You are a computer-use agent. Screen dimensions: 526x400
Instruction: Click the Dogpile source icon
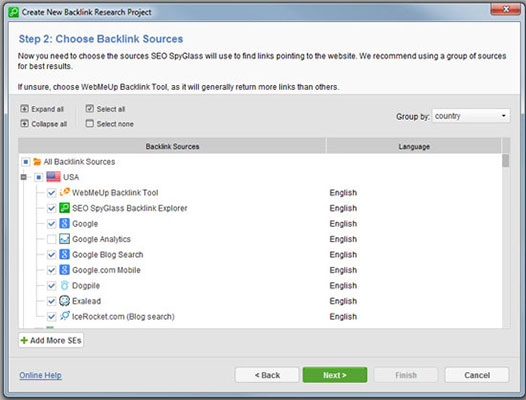point(64,285)
